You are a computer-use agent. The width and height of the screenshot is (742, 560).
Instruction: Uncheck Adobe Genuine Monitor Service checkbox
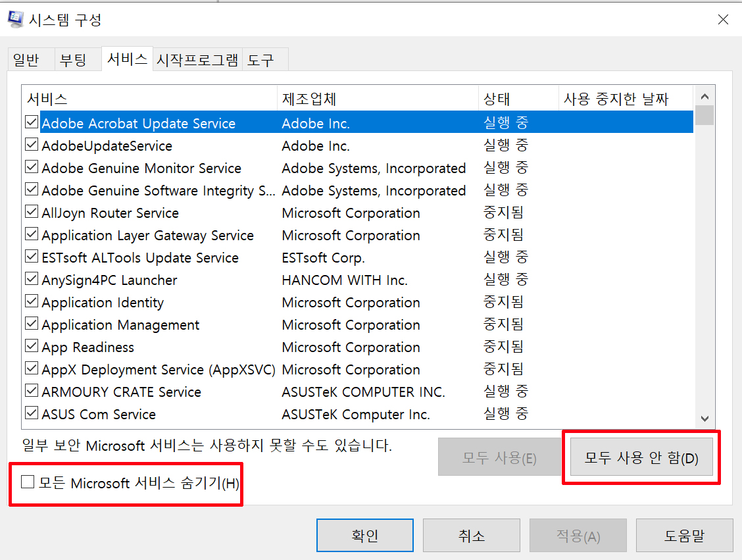31,166
